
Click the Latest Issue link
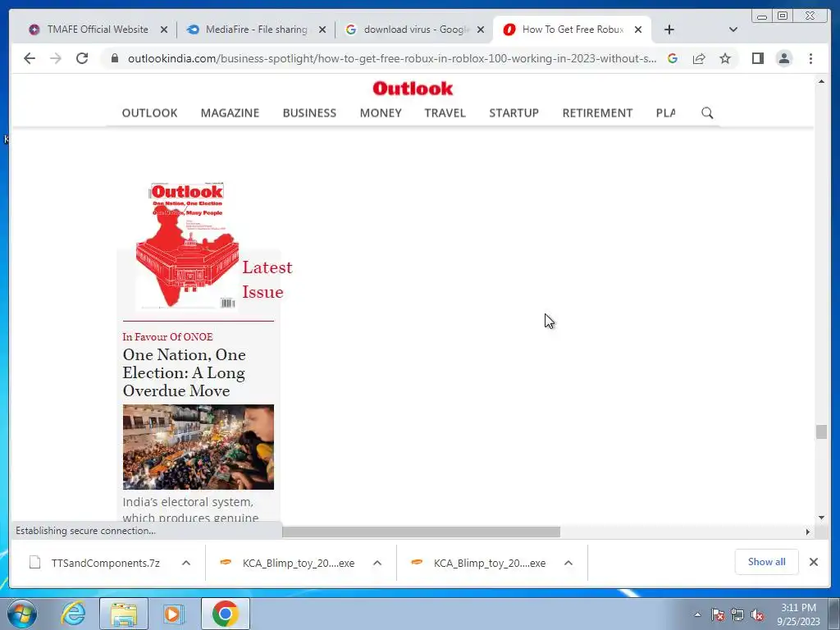[x=267, y=280]
